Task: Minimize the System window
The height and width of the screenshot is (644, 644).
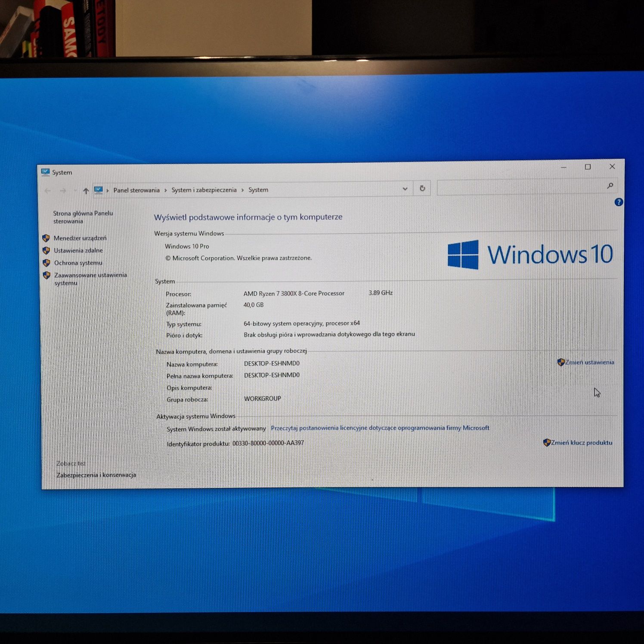Action: pos(563,167)
